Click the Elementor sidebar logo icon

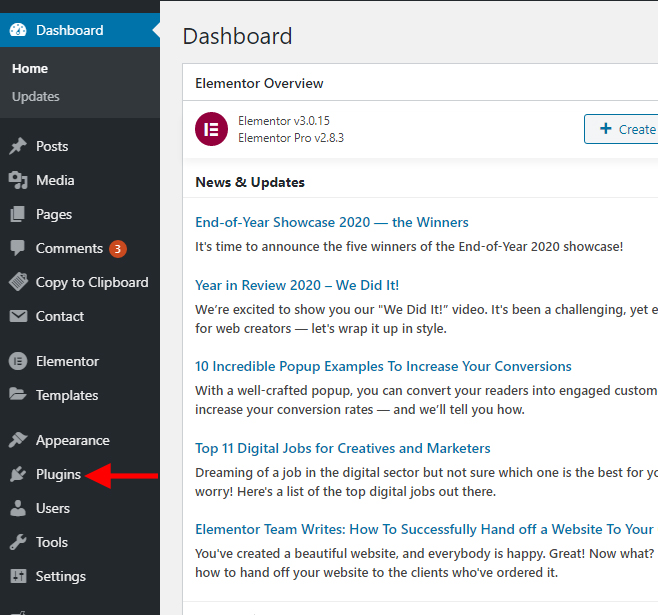pyautogui.click(x=18, y=361)
